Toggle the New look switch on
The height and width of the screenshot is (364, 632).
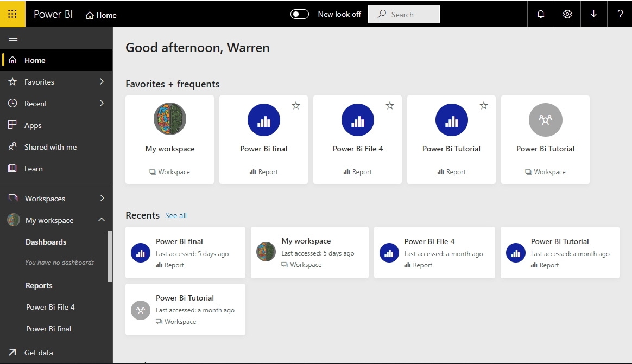[x=299, y=14]
